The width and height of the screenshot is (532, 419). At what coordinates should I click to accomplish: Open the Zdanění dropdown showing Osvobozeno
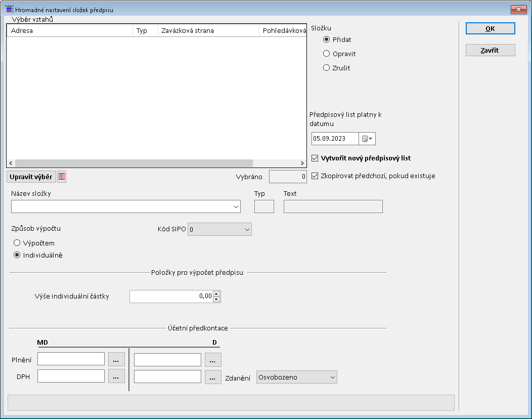pos(332,377)
